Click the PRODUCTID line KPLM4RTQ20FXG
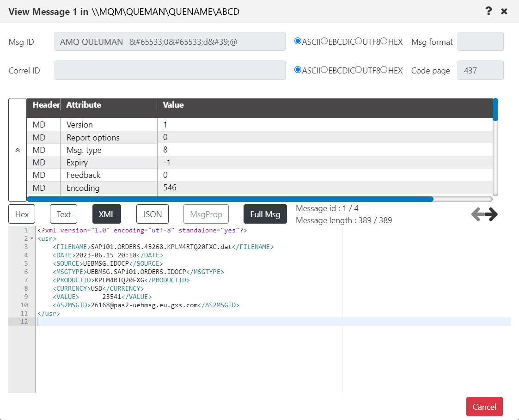519x420 pixels. pos(121,280)
